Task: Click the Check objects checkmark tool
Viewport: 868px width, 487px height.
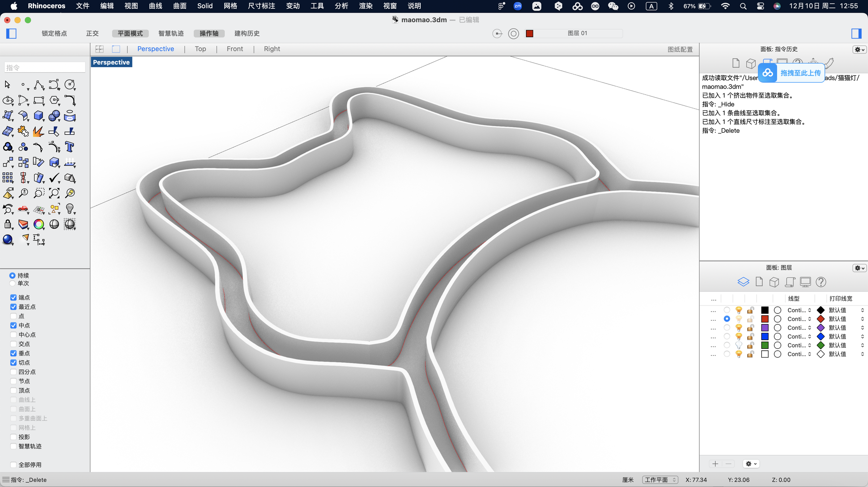Action: pyautogui.click(x=54, y=178)
